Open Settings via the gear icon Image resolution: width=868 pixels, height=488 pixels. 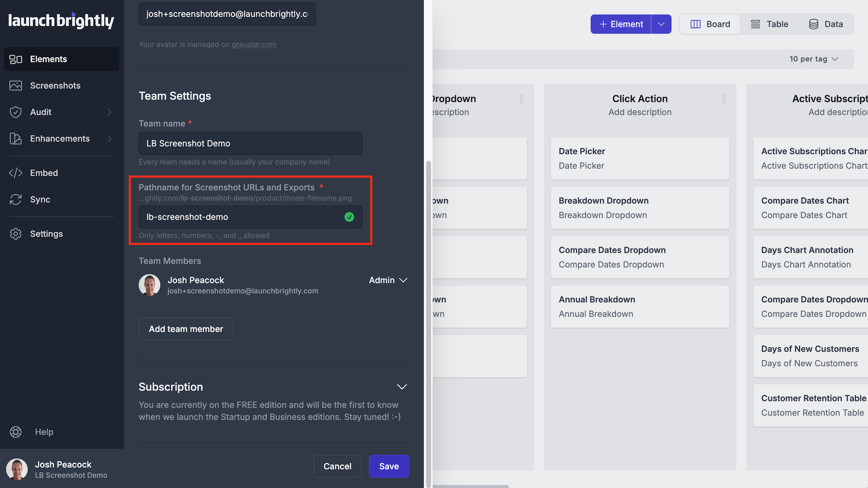point(16,234)
